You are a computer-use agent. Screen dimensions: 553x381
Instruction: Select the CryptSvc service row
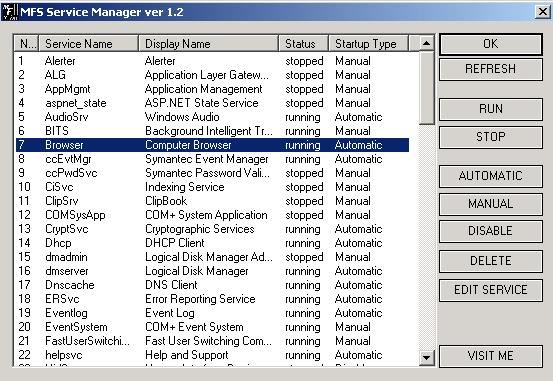212,229
